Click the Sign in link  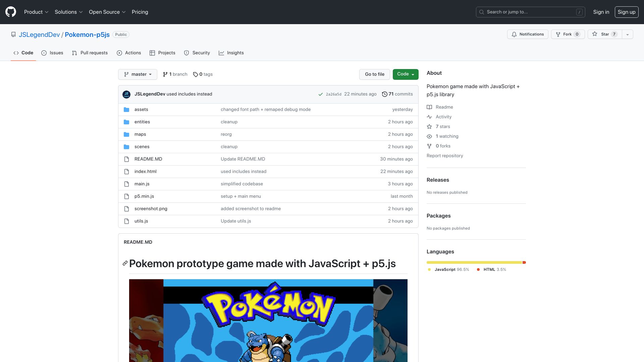(x=601, y=12)
